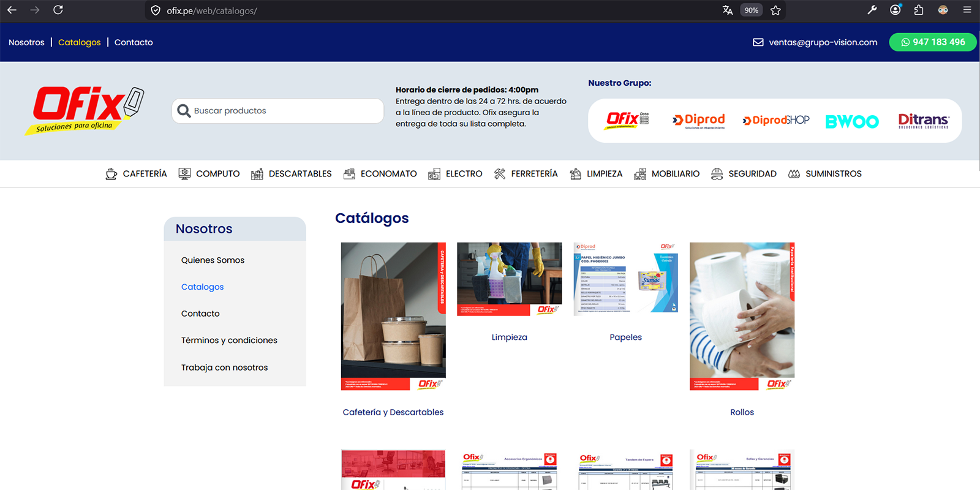This screenshot has height=490, width=980.
Task: Click the Economato category icon
Action: pyautogui.click(x=349, y=174)
